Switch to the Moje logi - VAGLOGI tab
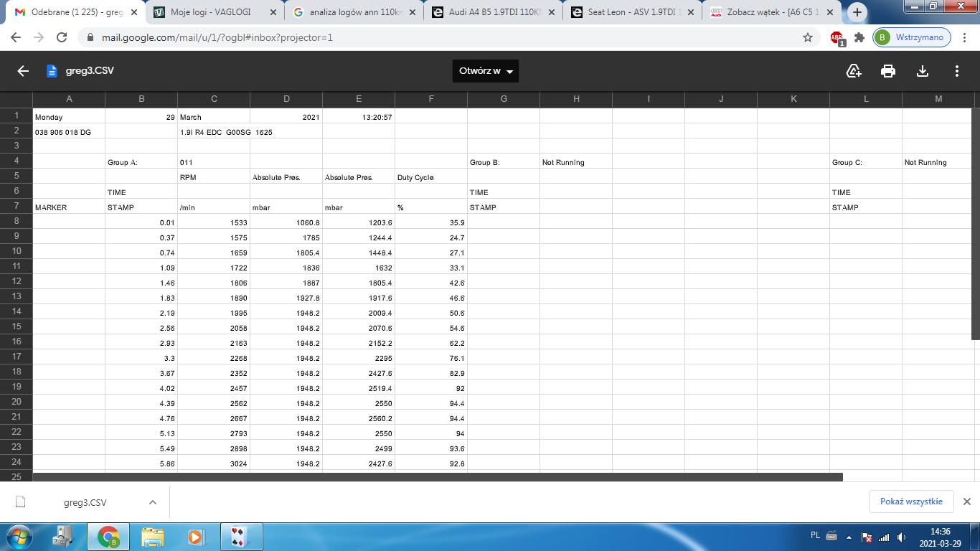980x551 pixels. click(x=216, y=12)
